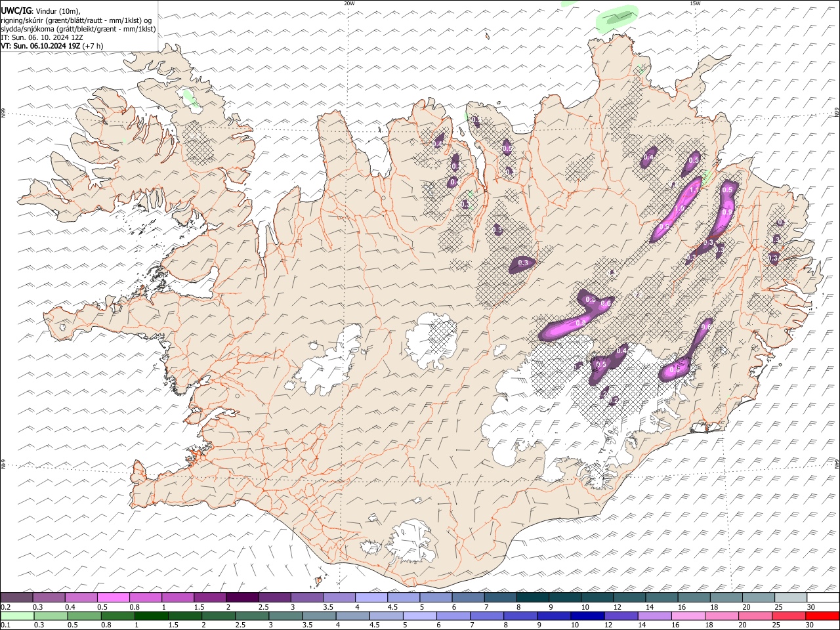
Task: Select lower-row swatch between 2 and 2.5
Action: [219, 616]
